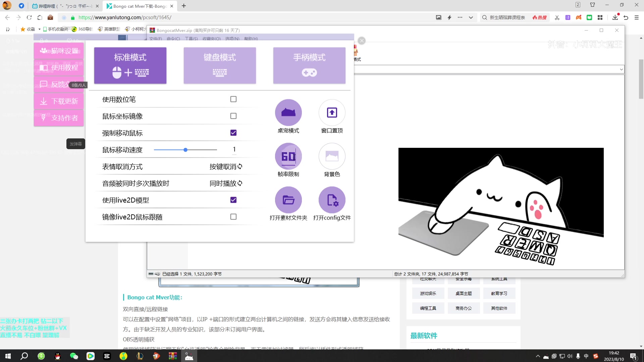
Task: Open WinRAR from taskbar
Action: pos(173,356)
